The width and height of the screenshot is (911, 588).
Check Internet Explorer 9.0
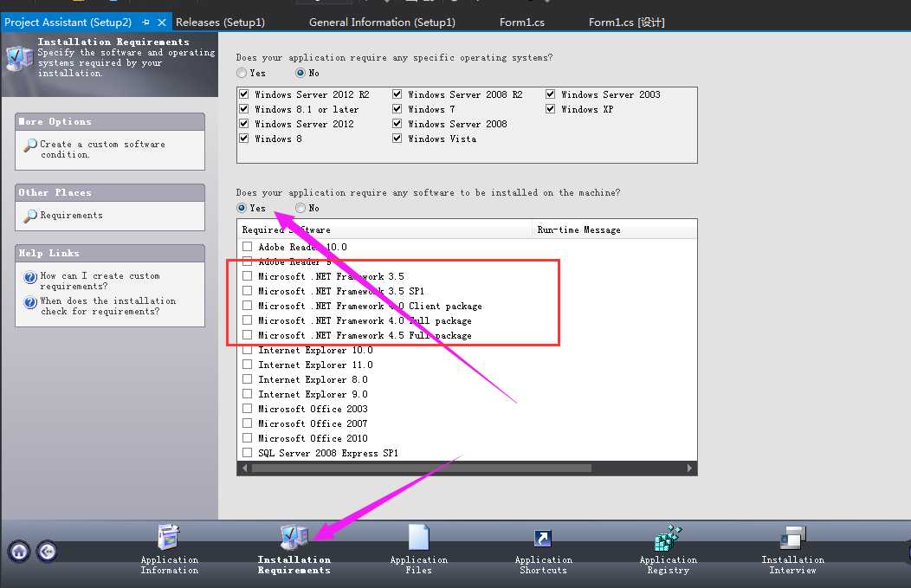tap(248, 394)
